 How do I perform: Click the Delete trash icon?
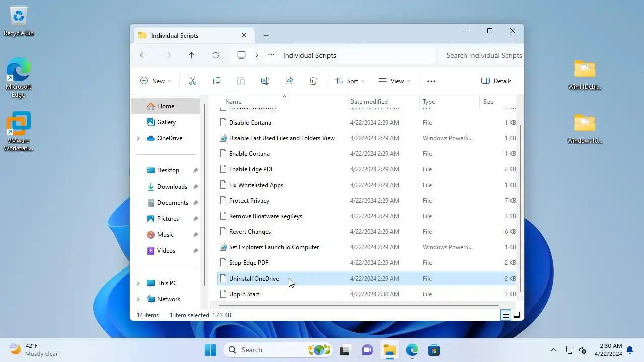tap(313, 81)
